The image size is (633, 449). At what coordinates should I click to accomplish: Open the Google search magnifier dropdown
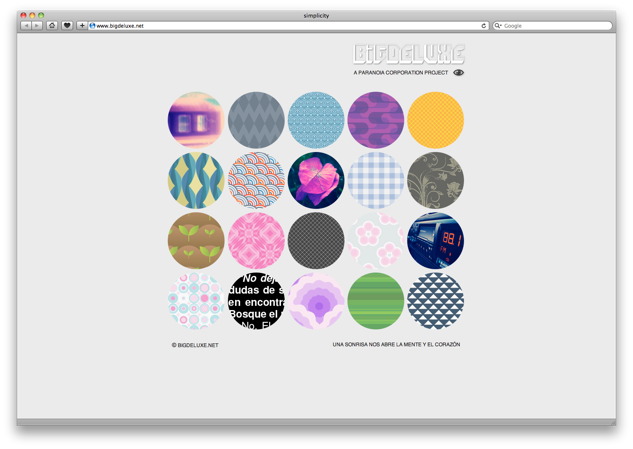498,25
